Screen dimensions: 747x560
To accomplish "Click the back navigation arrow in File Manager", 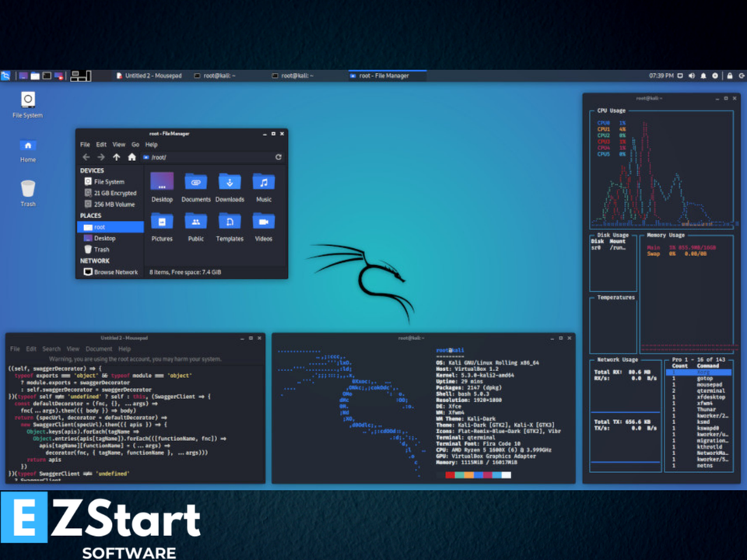I will [86, 156].
